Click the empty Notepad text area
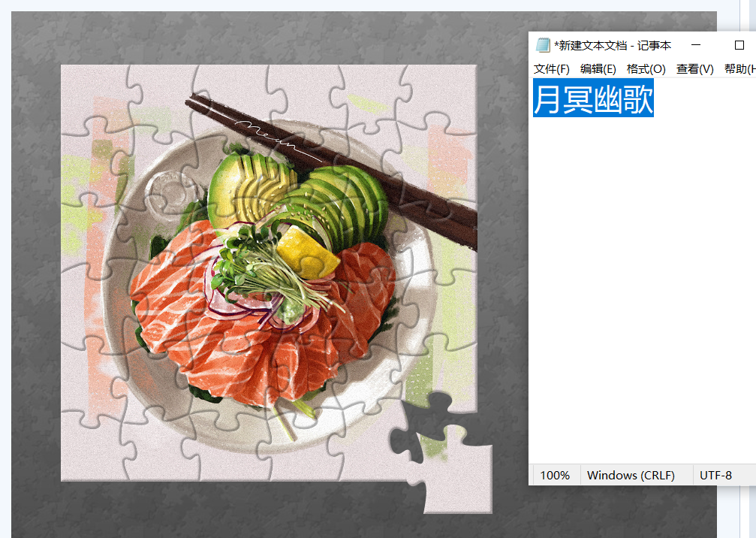 pyautogui.click(x=642, y=289)
